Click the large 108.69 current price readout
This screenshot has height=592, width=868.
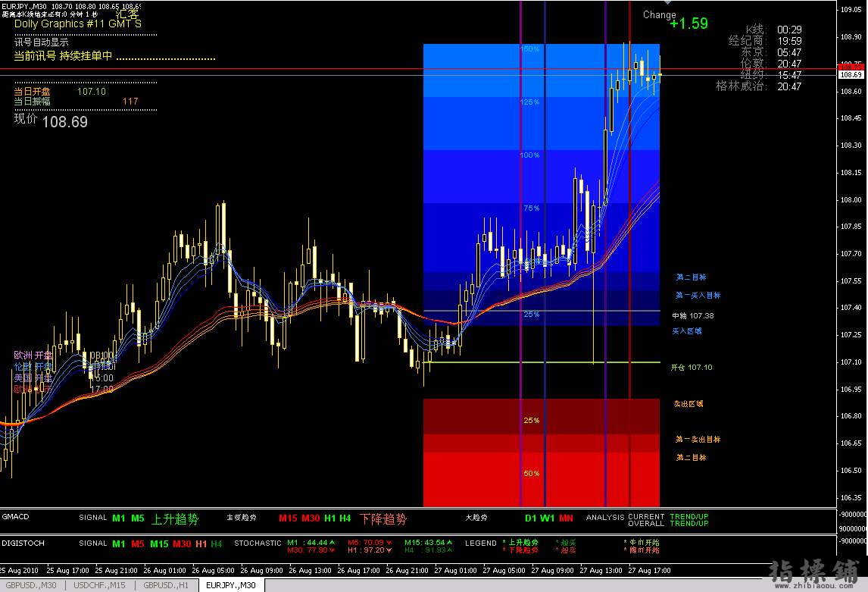click(64, 122)
